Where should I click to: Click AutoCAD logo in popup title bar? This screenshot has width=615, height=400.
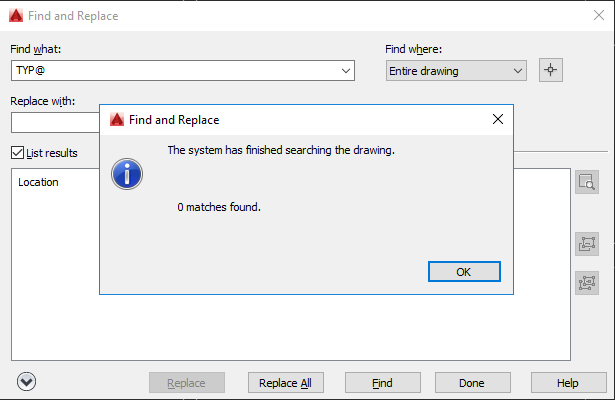tap(117, 119)
